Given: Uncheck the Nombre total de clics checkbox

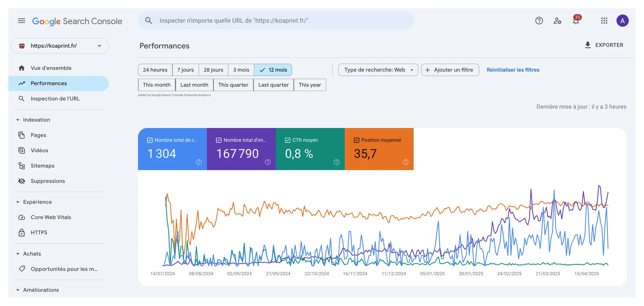Looking at the screenshot, I should tap(150, 140).
